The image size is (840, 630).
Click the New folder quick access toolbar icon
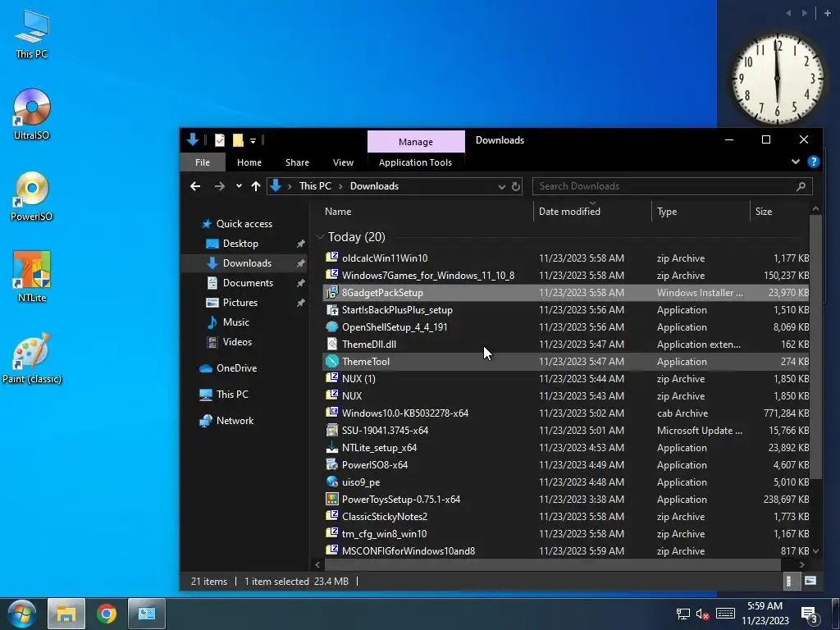238,140
